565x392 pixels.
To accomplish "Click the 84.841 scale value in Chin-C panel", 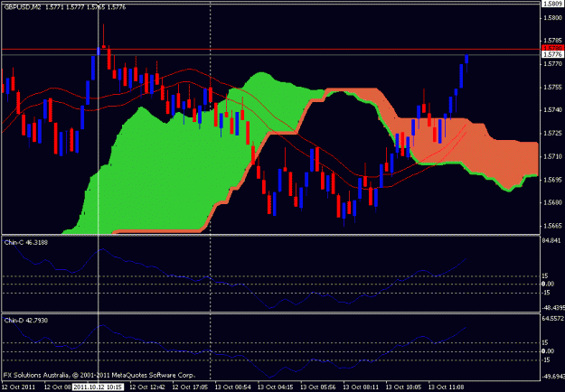I will (551, 240).
